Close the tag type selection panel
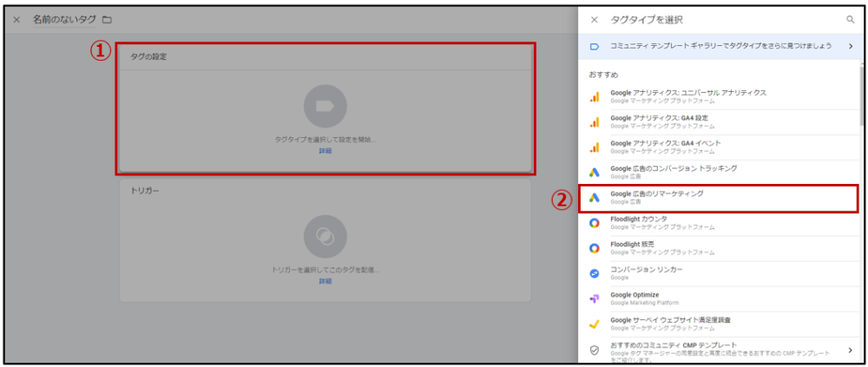Screen dimensions: 868x367 tap(594, 20)
